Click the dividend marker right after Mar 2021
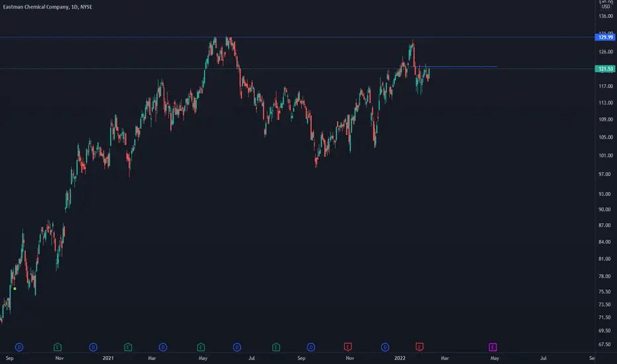The width and height of the screenshot is (617, 364). click(163, 347)
